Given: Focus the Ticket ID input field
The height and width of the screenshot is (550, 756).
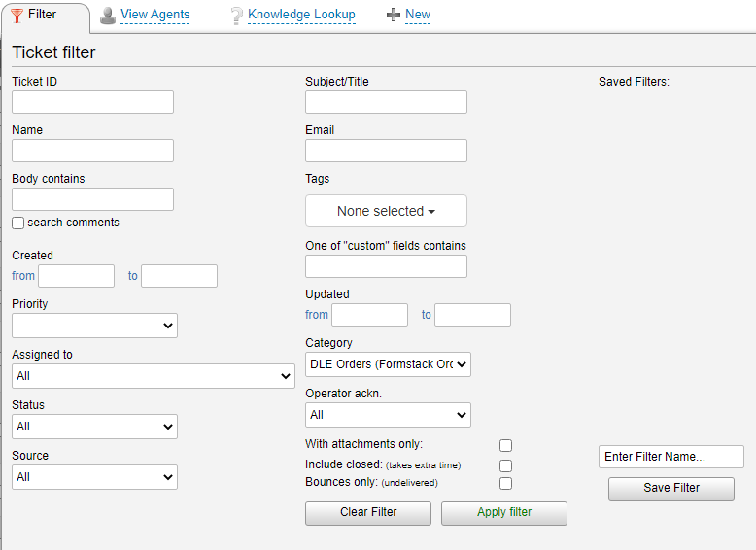Looking at the screenshot, I should 92,102.
